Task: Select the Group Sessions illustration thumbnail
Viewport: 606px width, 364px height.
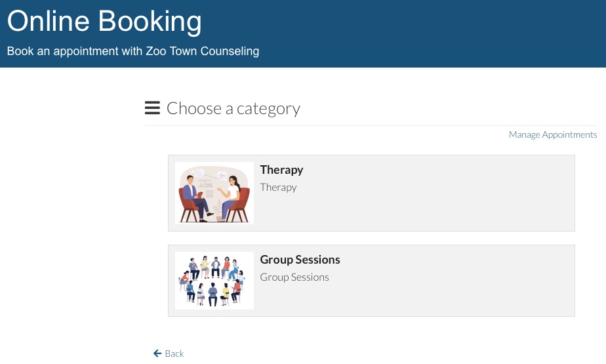Action: point(214,281)
